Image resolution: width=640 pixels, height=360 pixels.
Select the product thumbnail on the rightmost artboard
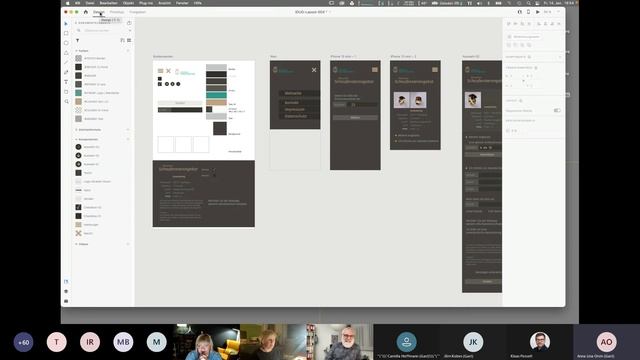pos(473,100)
